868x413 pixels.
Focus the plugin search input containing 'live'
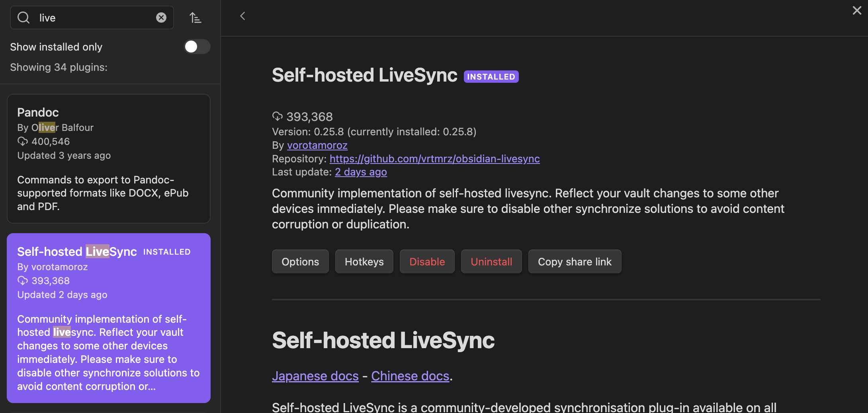(92, 18)
